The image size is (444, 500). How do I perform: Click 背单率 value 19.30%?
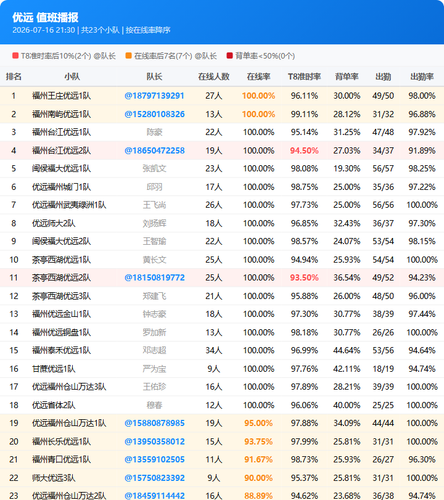347,169
